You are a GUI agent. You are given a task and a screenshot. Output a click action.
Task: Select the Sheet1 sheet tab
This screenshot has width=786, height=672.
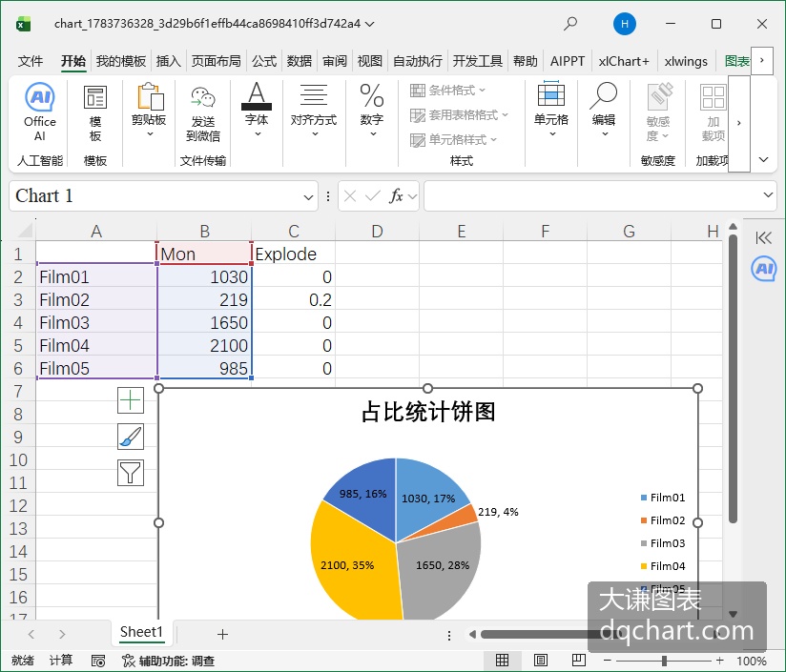point(141,632)
